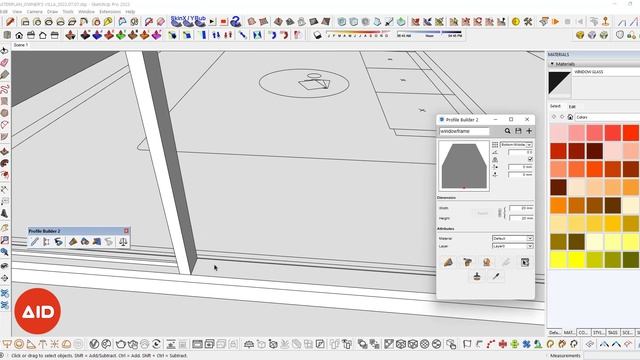Switch to the Select tab in Materials

pyautogui.click(x=555, y=106)
